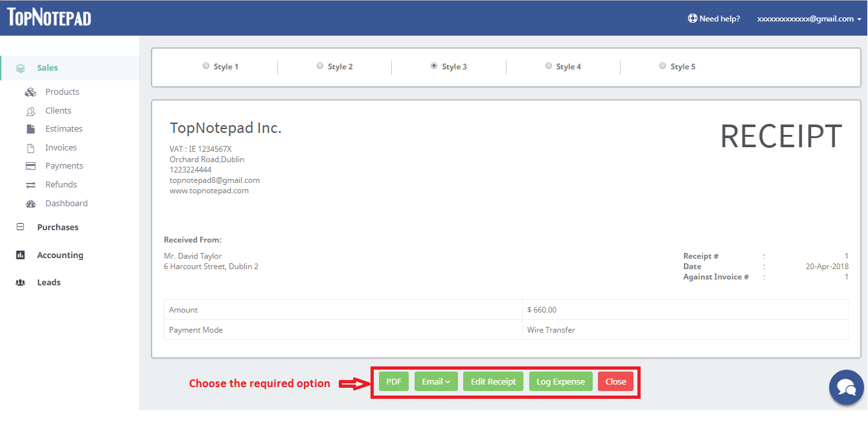This screenshot has height=428, width=868.
Task: Click the Estimates document icon
Action: coord(30,129)
